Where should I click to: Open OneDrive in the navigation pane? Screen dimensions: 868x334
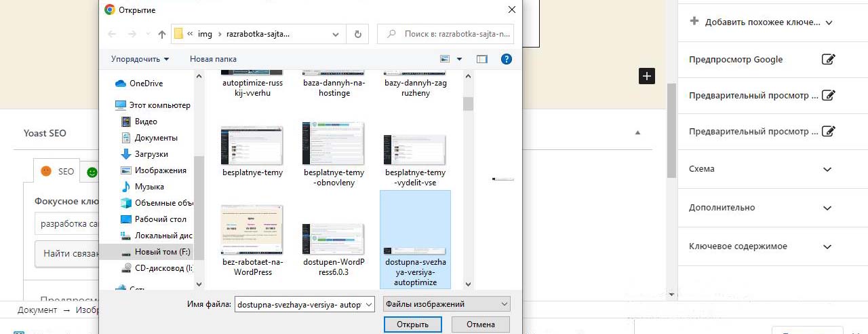click(x=146, y=83)
